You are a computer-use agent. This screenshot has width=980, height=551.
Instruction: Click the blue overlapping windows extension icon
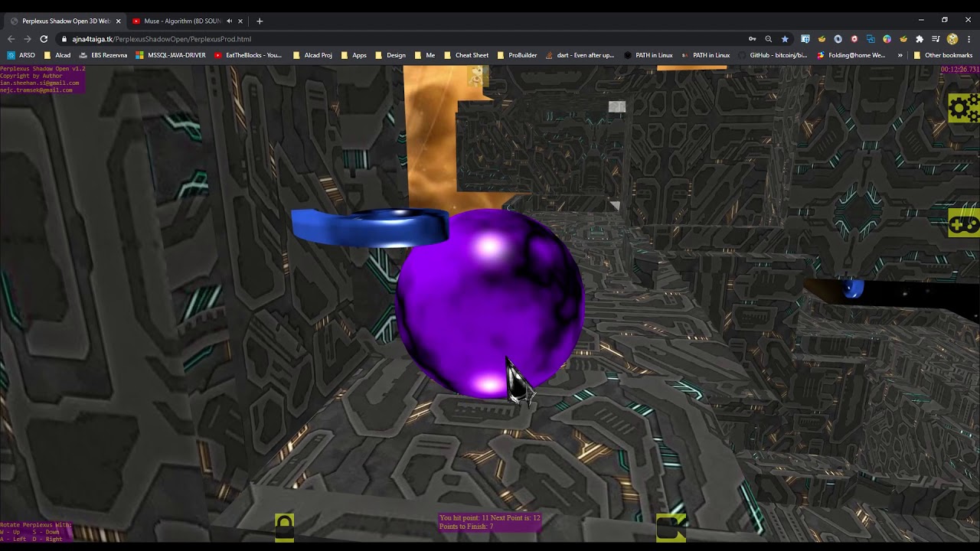[871, 39]
